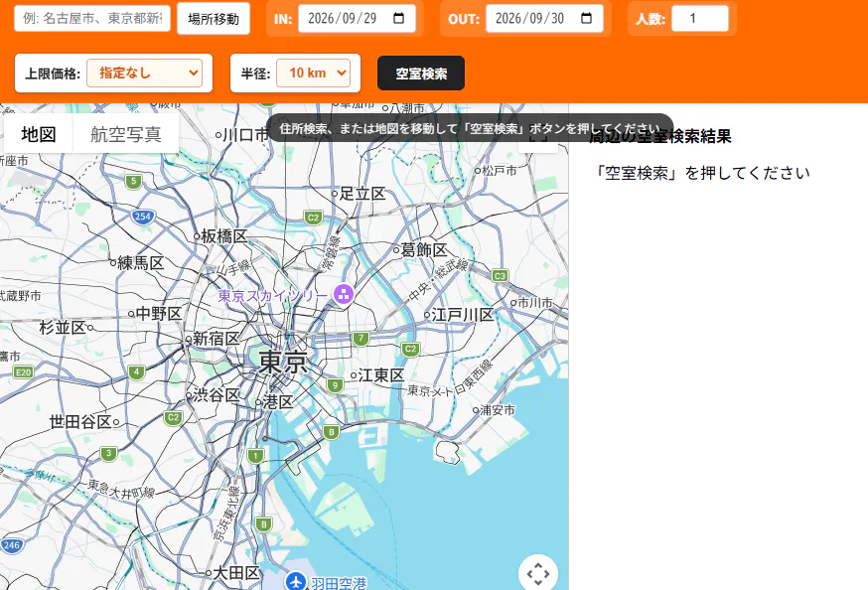This screenshot has height=590, width=868.
Task: Open the 上限価格 dropdown
Action: [144, 74]
